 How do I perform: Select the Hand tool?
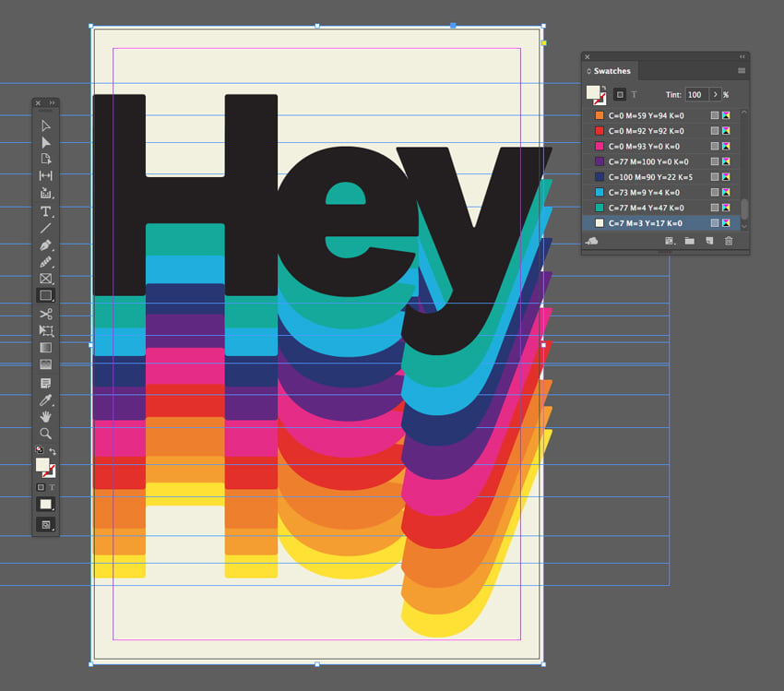coord(45,416)
